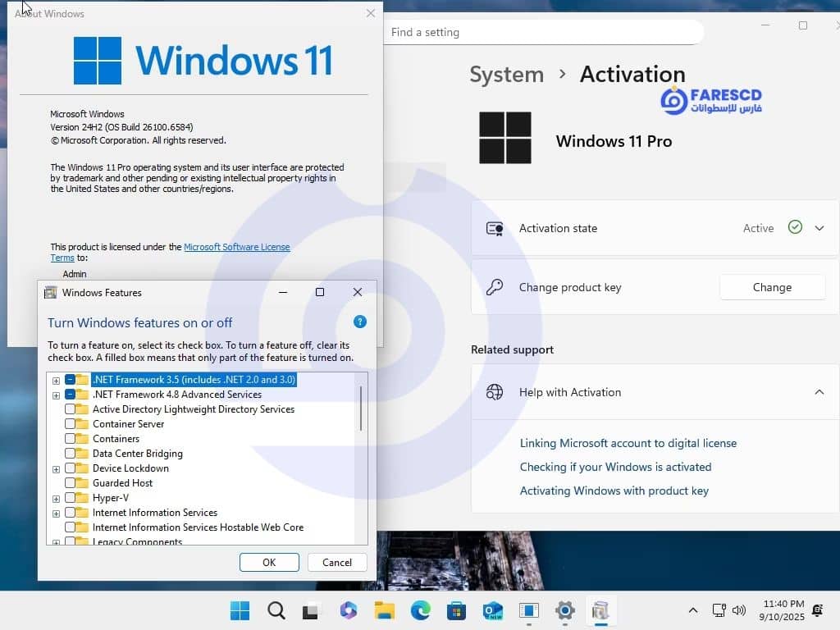Check IIS Hostable Web Core box
This screenshot has width=840, height=630.
click(x=71, y=527)
